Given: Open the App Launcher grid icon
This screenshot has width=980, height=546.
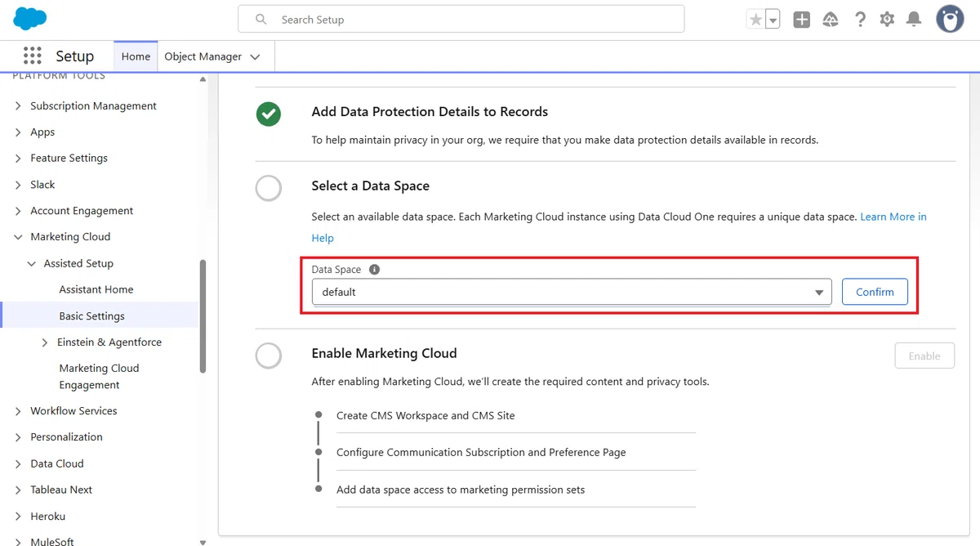Looking at the screenshot, I should point(32,56).
